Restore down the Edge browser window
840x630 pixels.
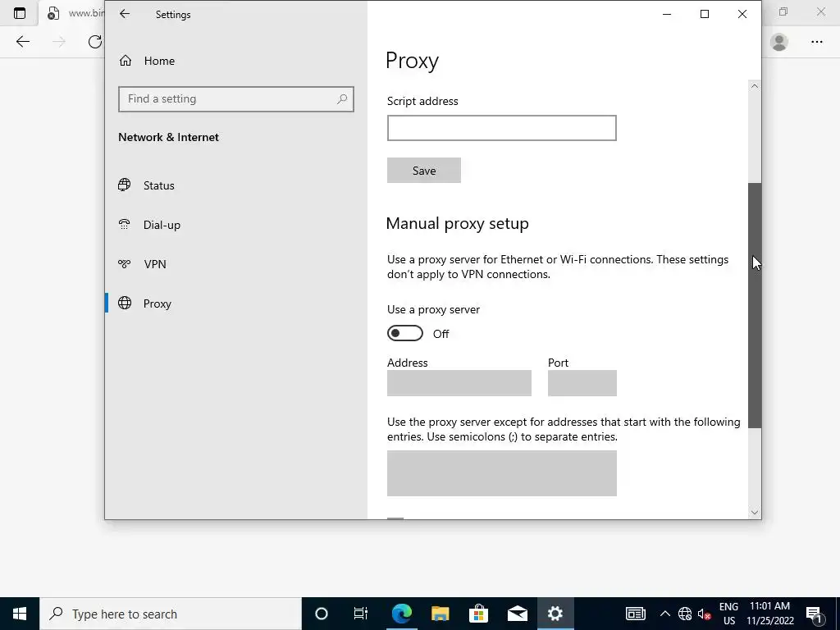coord(783,11)
